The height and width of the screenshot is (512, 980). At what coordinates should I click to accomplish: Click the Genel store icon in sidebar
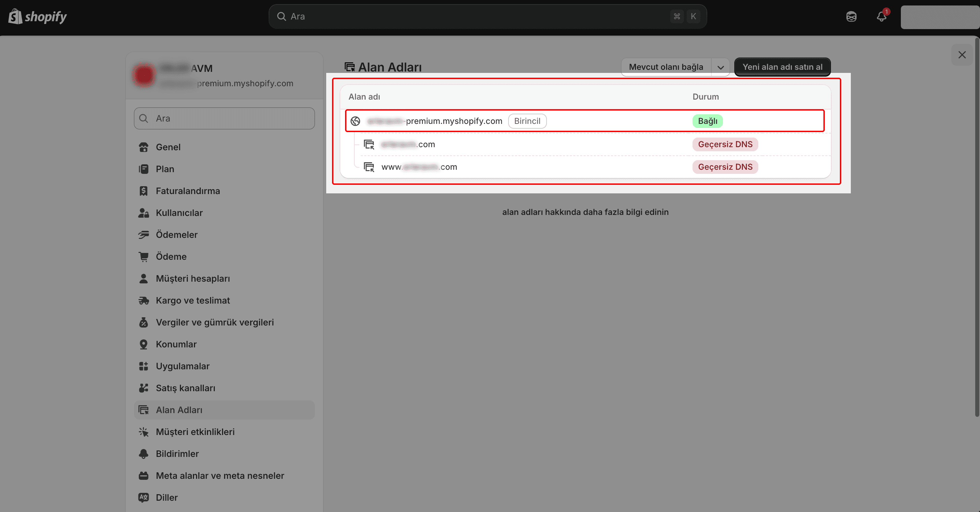[x=144, y=147]
